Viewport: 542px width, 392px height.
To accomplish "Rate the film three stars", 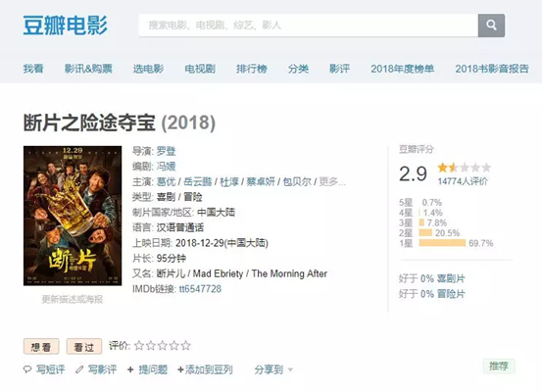I will [x=163, y=345].
